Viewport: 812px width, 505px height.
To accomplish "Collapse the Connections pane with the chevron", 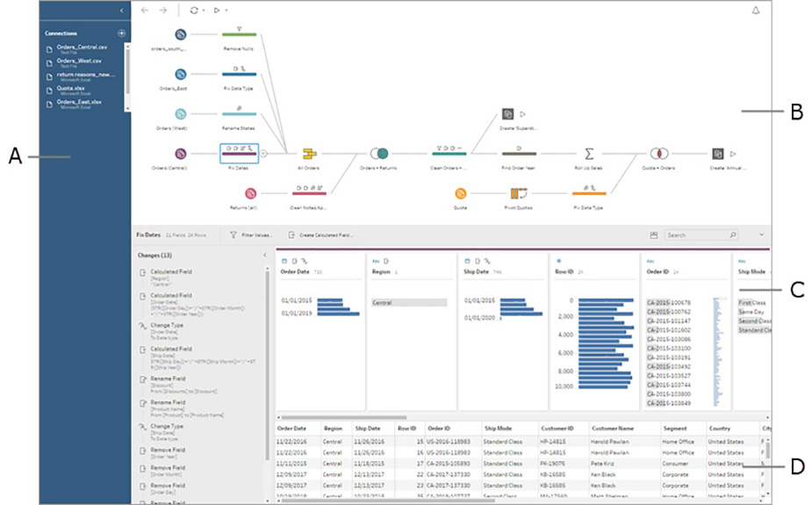I will (x=122, y=11).
